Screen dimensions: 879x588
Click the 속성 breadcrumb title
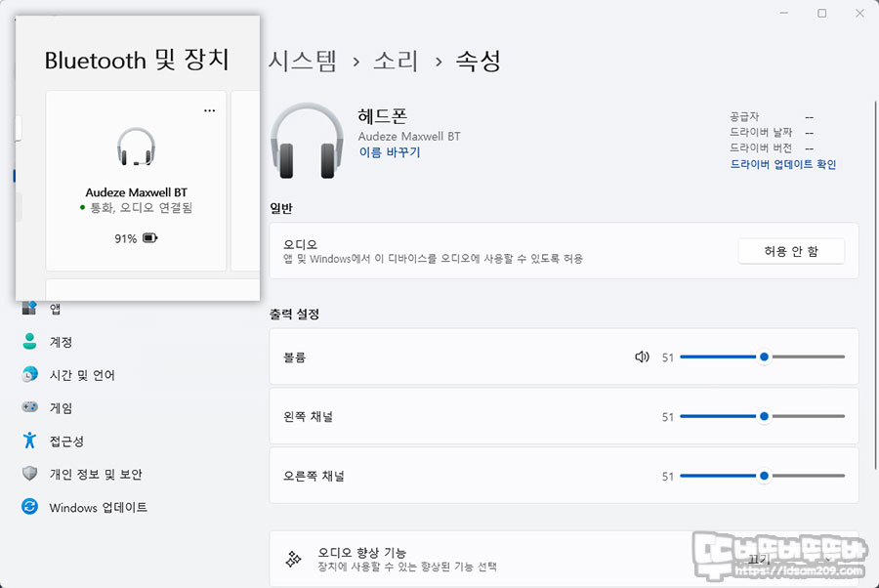pyautogui.click(x=478, y=61)
